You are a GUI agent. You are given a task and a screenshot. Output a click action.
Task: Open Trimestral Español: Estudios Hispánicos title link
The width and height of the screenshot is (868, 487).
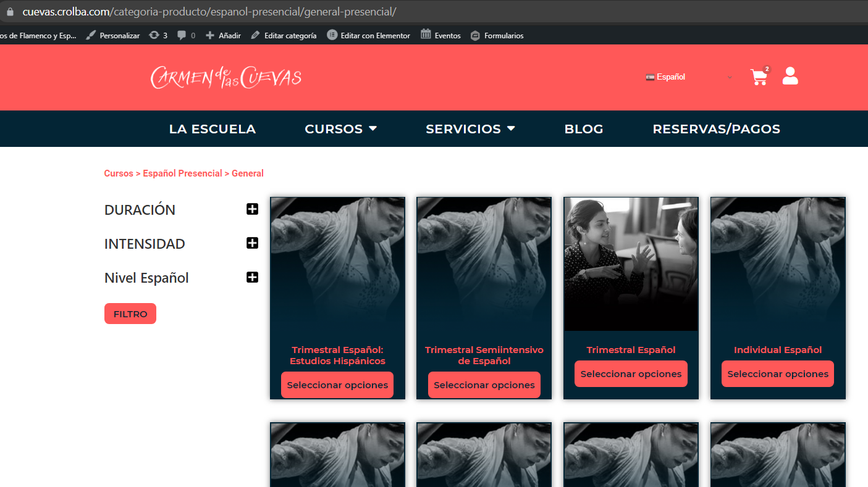[x=337, y=356]
